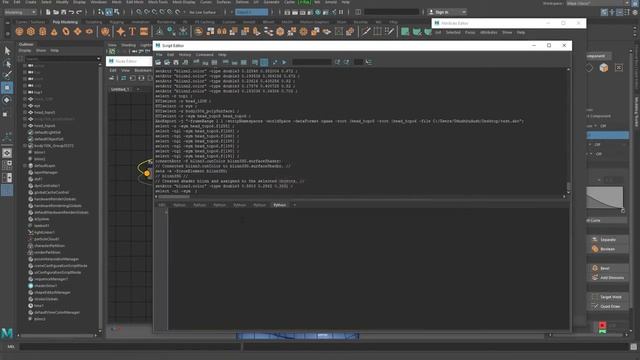Click Clear History icon in Script Editor toolbar

click(x=196, y=62)
